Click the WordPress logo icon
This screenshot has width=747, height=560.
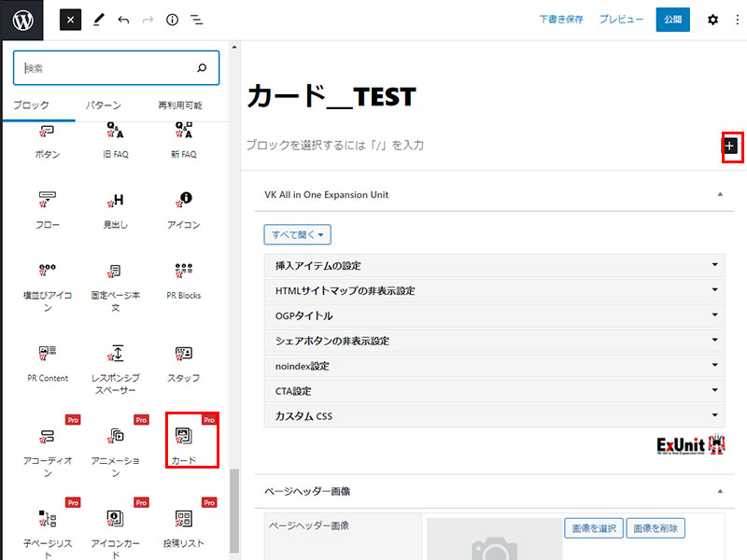click(21, 20)
